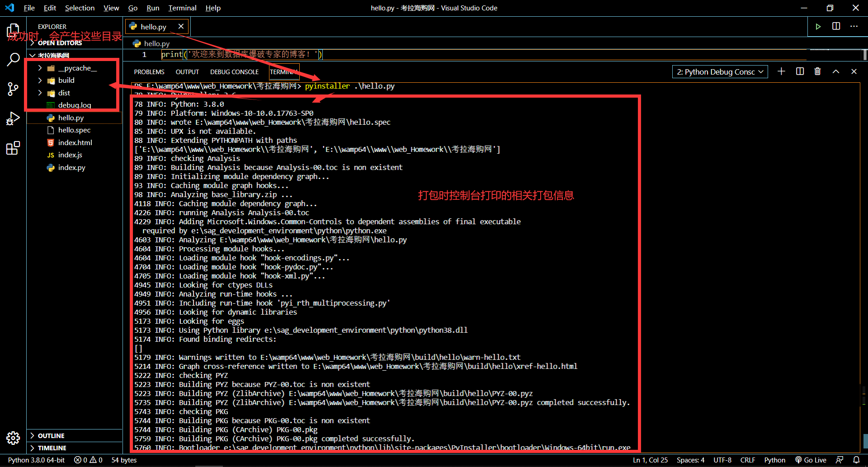Change indentation via Spaces: 4
This screenshot has height=467, width=868.
point(690,460)
